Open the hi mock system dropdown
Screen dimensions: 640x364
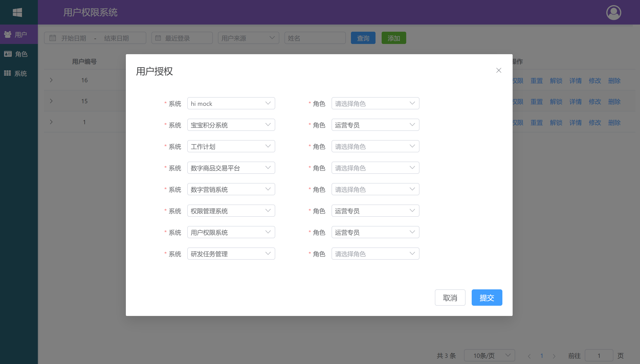pos(231,103)
